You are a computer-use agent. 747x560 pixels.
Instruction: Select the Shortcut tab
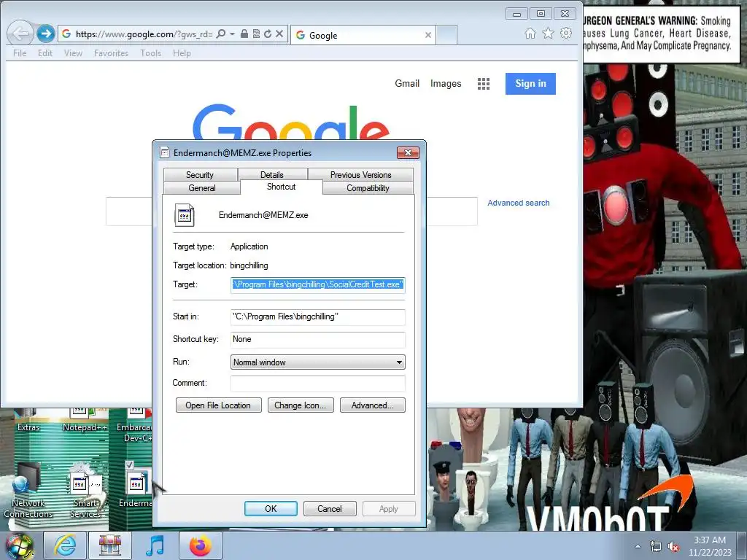tap(281, 187)
